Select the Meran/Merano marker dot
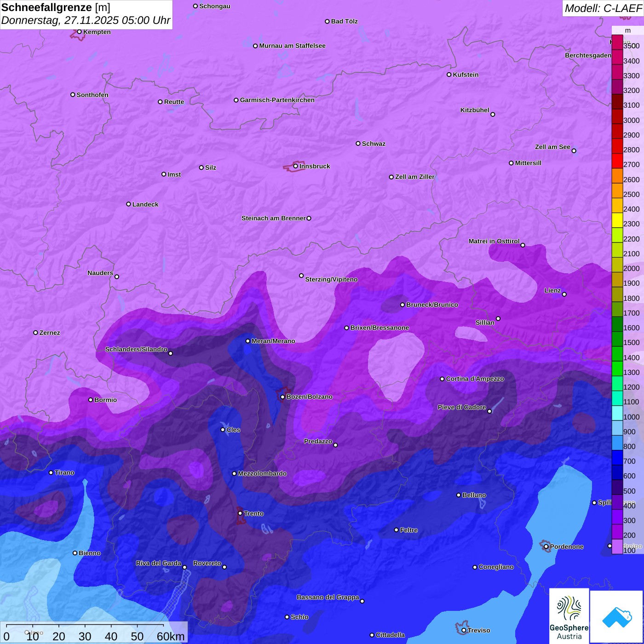Viewport: 644px width, 644px height. tap(247, 341)
